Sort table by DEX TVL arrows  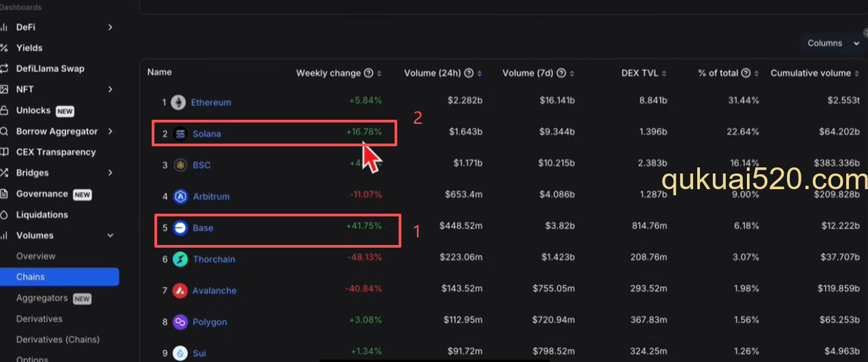point(664,73)
